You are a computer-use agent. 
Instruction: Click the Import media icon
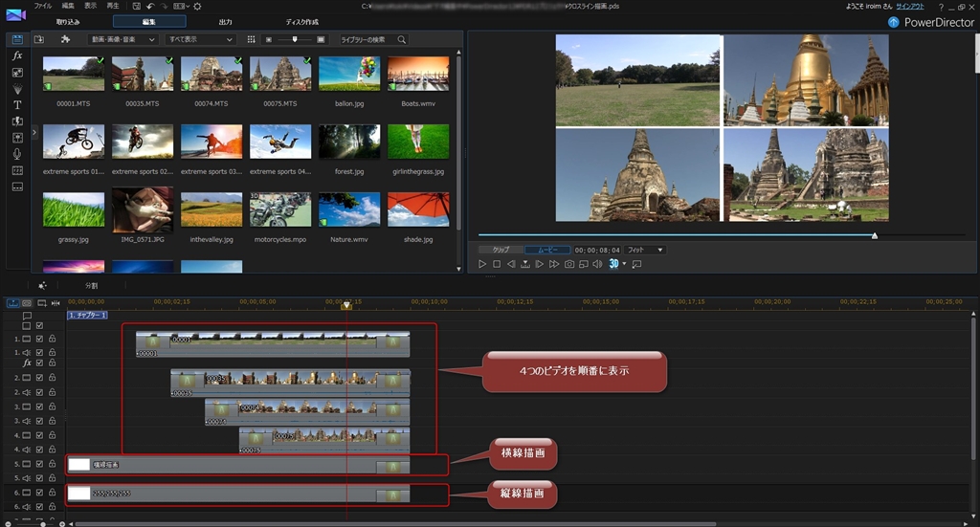click(x=38, y=39)
